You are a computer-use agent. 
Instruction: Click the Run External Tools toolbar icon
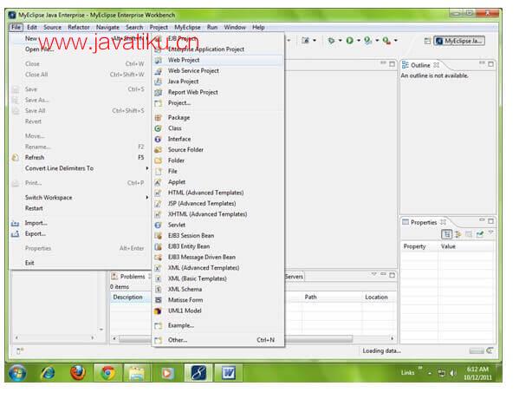[386, 41]
